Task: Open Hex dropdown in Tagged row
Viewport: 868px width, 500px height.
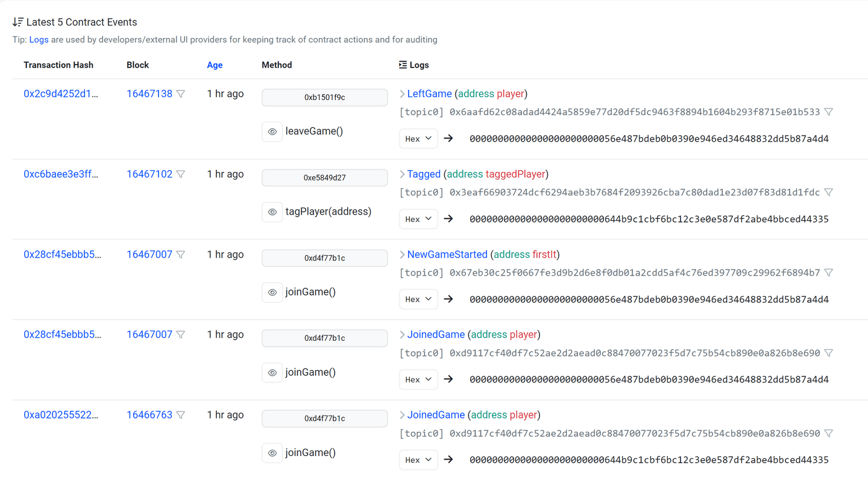Action: (x=418, y=219)
